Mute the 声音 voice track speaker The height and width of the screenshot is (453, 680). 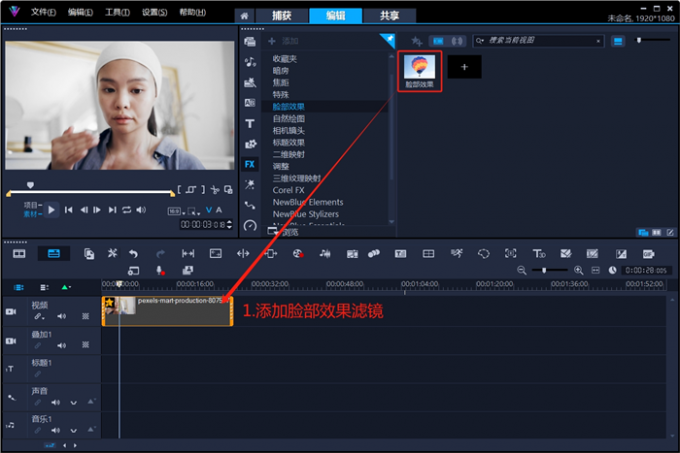pos(56,402)
